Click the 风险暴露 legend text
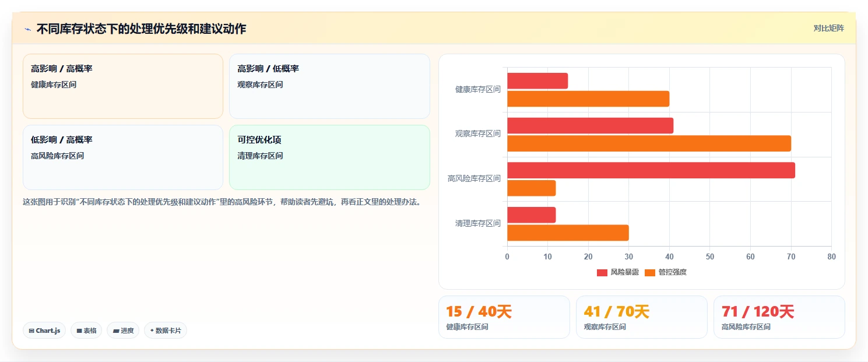 tap(625, 272)
